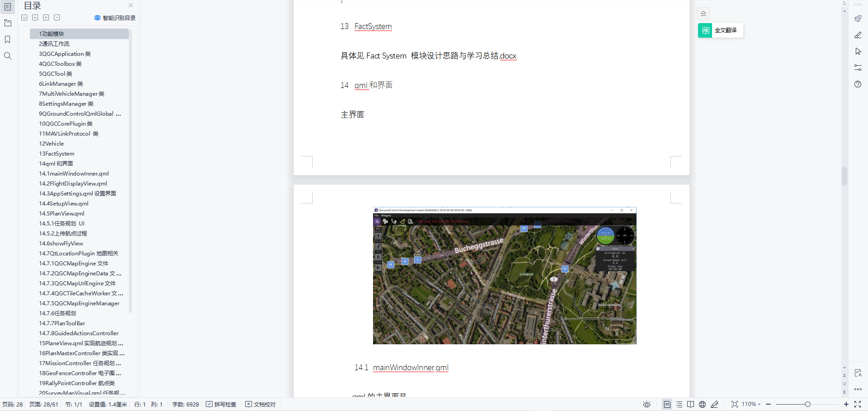Open the document search in the left sidebar

coord(8,56)
